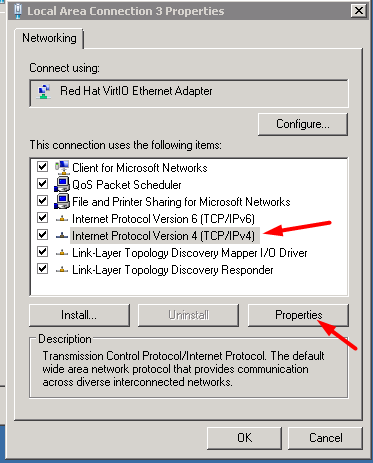Uncheck Link-Layer Topology Discovery Responder checkbox
The width and height of the screenshot is (373, 463).
pyautogui.click(x=43, y=269)
